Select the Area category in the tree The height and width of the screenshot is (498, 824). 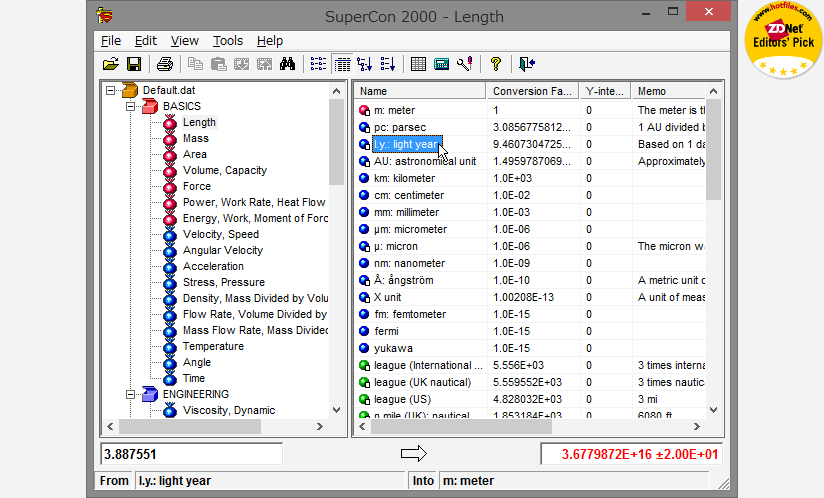(194, 154)
